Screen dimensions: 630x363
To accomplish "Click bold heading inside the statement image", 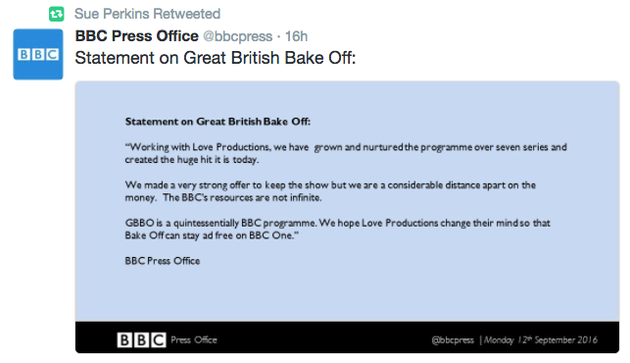I will click(218, 121).
